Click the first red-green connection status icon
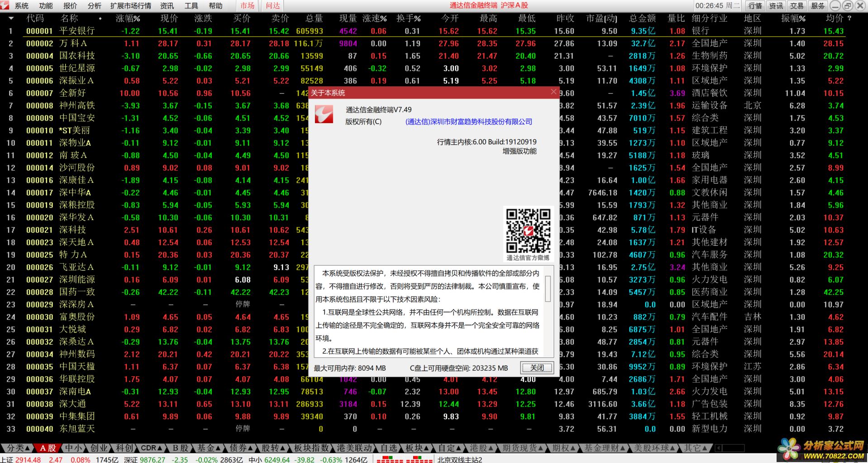 [390, 459]
